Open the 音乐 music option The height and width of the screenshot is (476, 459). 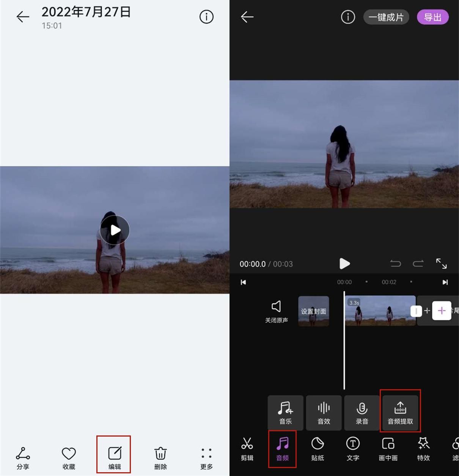(x=286, y=413)
